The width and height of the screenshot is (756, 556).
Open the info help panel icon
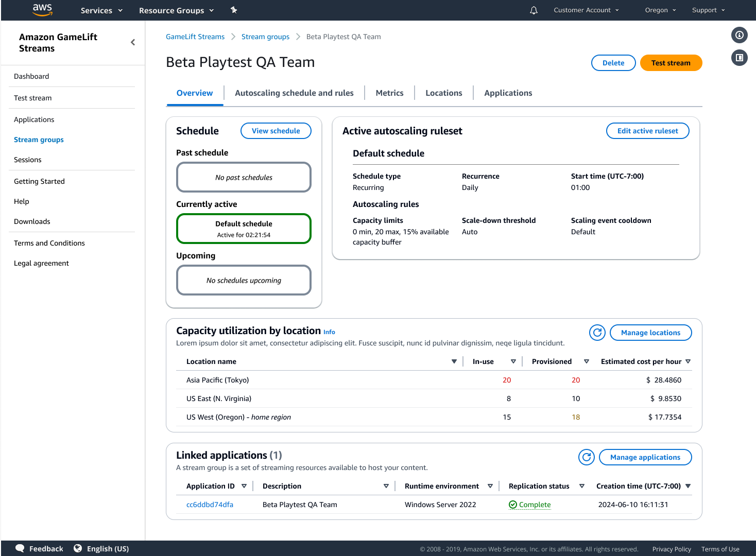tap(740, 35)
